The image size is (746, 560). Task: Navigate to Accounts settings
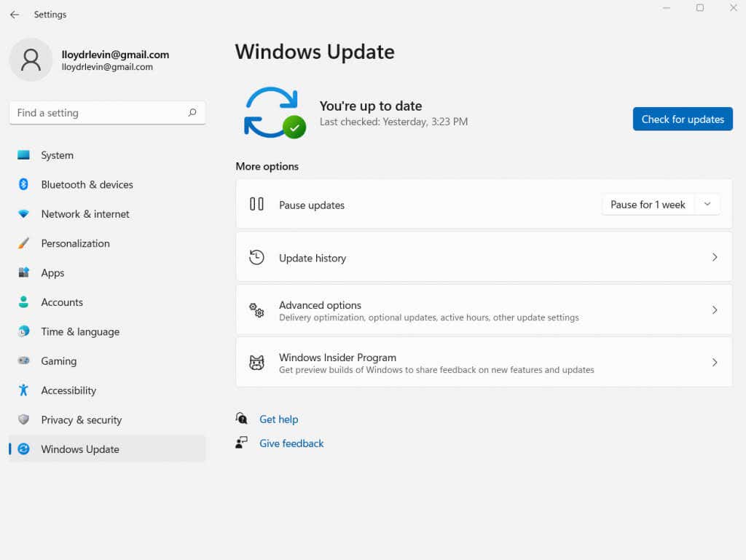click(107, 302)
